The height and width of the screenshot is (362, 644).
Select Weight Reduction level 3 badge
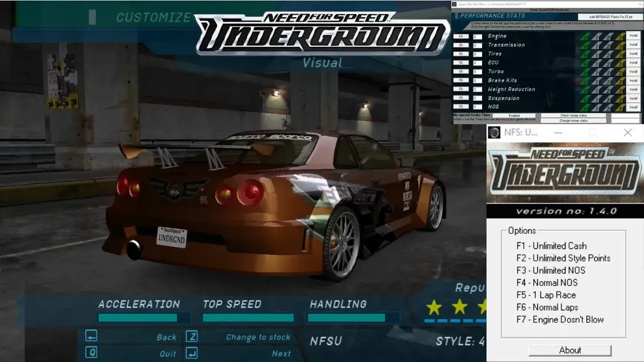point(620,89)
